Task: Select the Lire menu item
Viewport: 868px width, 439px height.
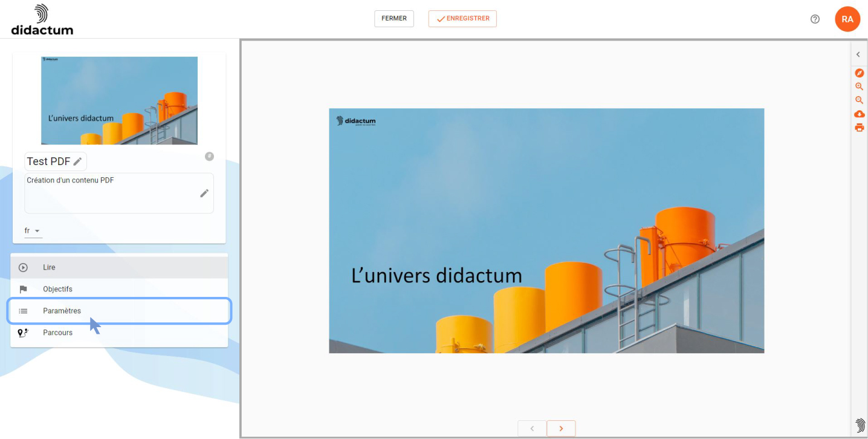Action: [119, 267]
